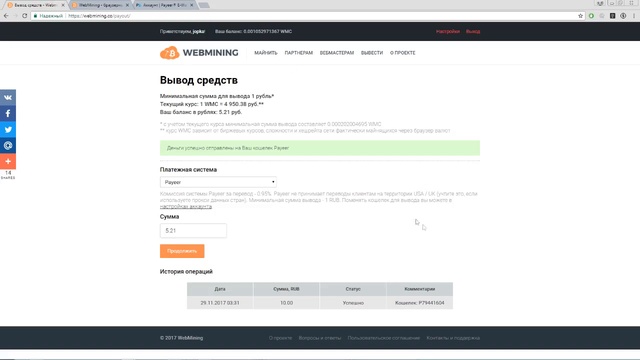Open Настройки link in top bar

(448, 31)
